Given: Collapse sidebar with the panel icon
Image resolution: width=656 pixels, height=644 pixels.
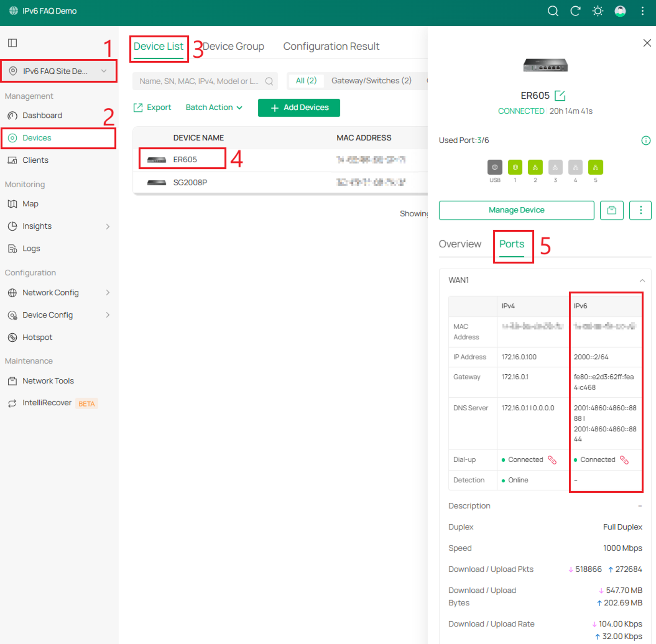Looking at the screenshot, I should click(13, 43).
